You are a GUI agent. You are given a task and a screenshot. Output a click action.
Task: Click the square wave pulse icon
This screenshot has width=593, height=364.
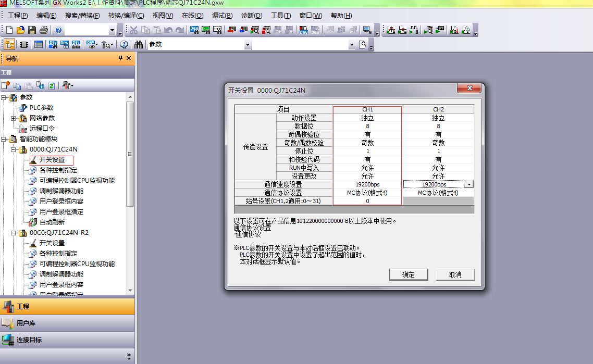pyautogui.click(x=414, y=30)
